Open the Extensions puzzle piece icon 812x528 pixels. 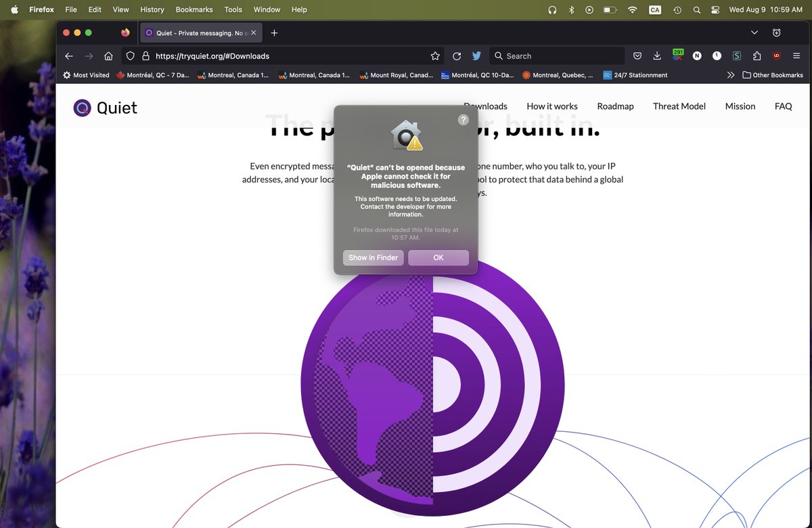click(x=757, y=56)
